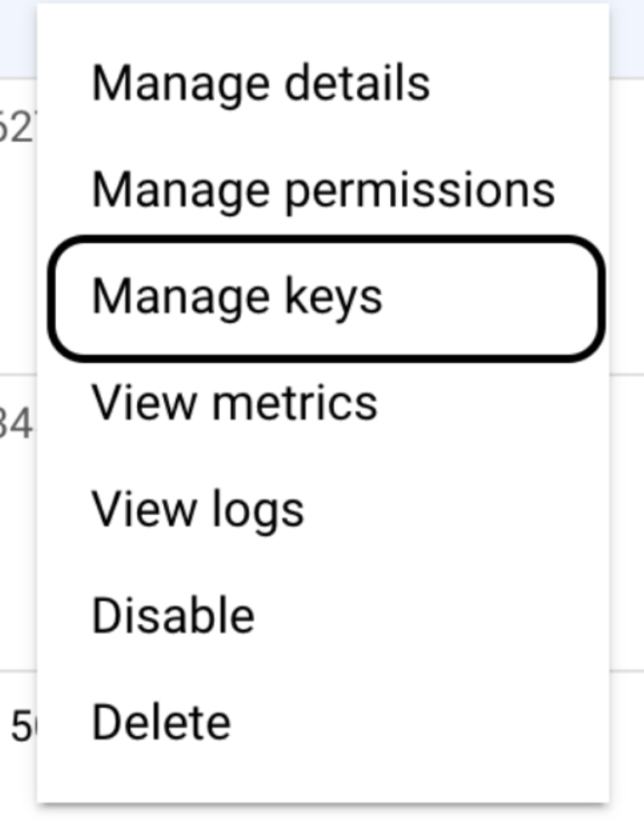
Task: Click Disable in the context menu
Action: [172, 616]
